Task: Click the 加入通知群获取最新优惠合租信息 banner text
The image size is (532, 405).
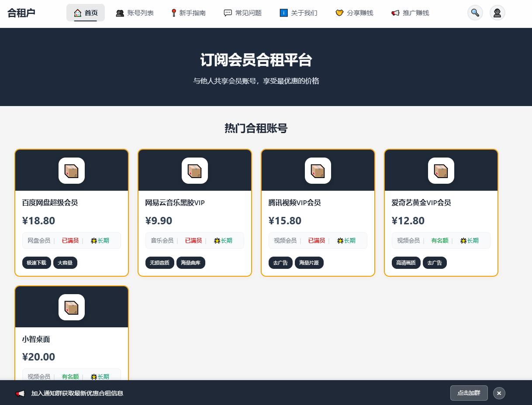Action: click(77, 393)
